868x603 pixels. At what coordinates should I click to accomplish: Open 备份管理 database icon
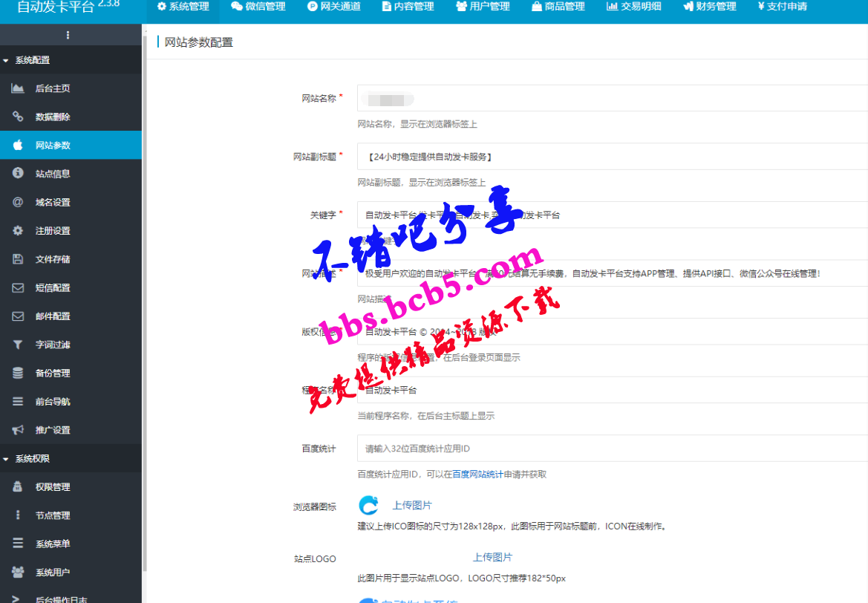(x=18, y=373)
